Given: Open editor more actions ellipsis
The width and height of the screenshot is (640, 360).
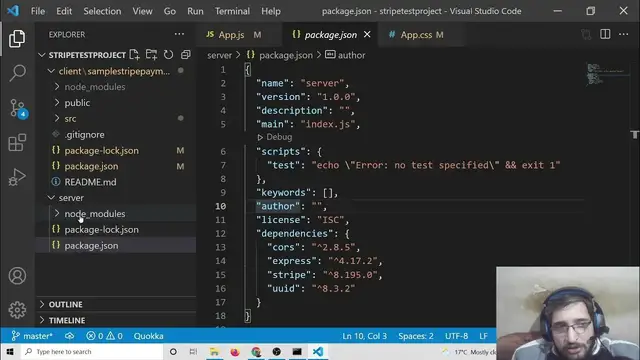Looking at the screenshot, I should [624, 35].
